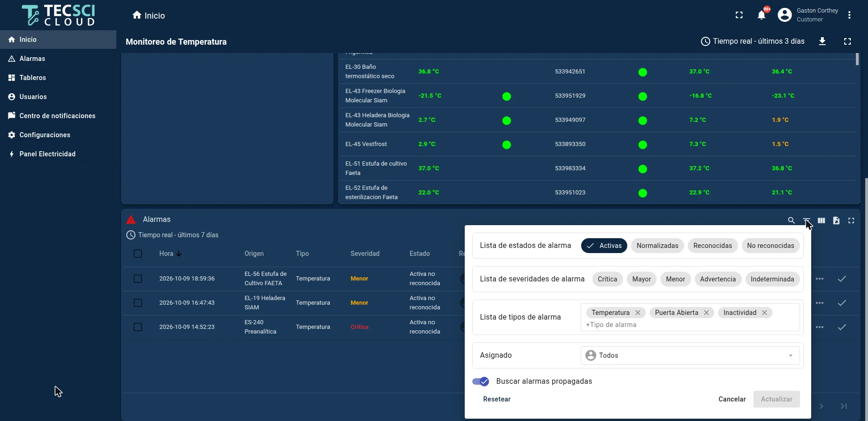
Task: Toggle Buscar alarmas propagadas switch
Action: (481, 381)
